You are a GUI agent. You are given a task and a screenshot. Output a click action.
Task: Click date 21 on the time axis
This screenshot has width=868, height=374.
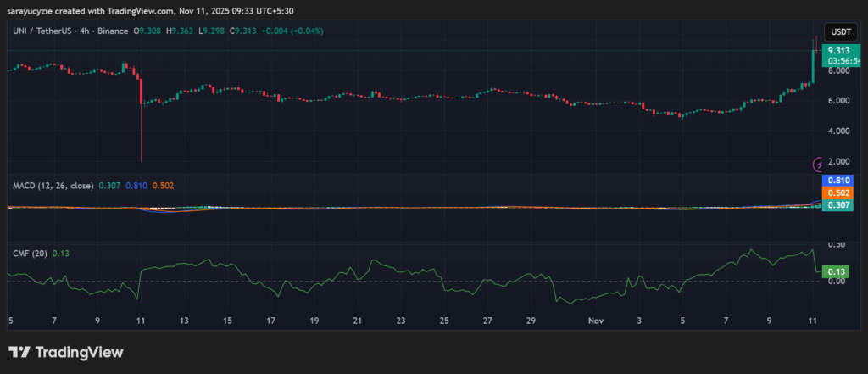358,321
